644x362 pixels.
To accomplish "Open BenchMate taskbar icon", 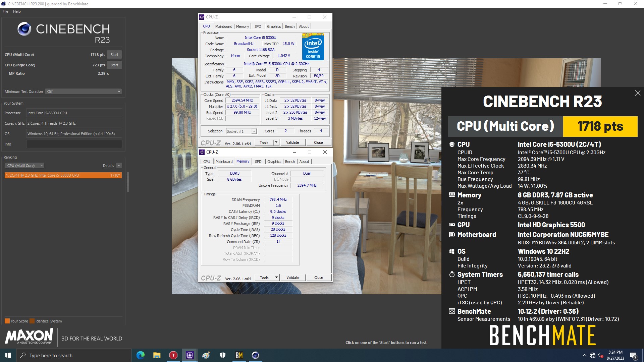I will [x=239, y=355].
